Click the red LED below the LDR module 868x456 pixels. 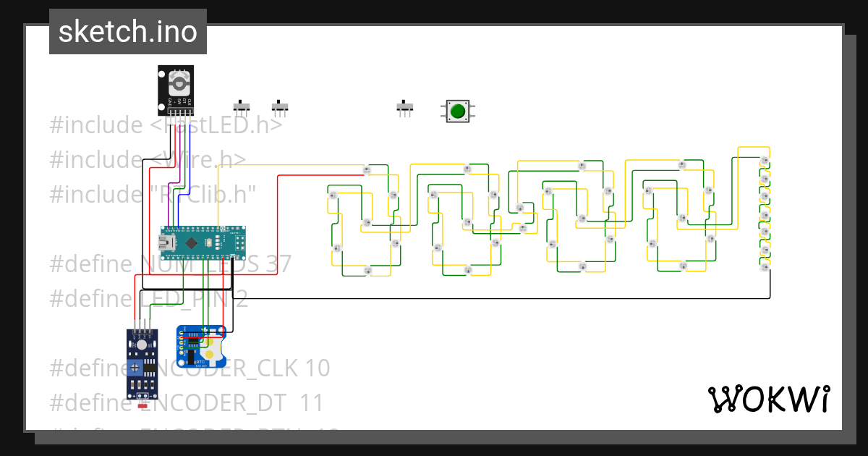pos(142,405)
